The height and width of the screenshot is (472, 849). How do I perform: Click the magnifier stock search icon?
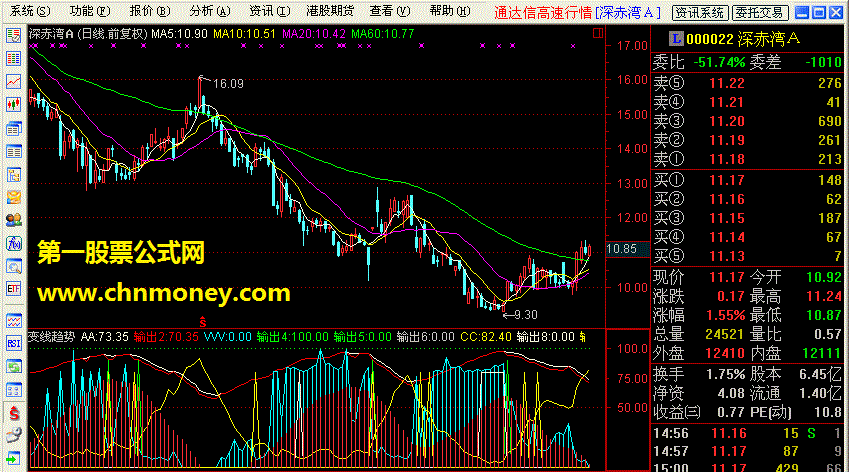[x=14, y=266]
